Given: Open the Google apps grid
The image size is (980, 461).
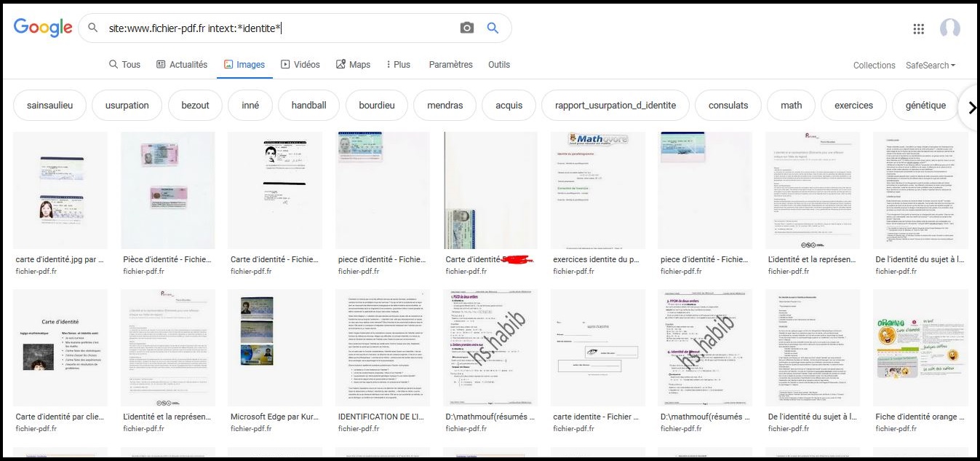Looking at the screenshot, I should coord(919,28).
